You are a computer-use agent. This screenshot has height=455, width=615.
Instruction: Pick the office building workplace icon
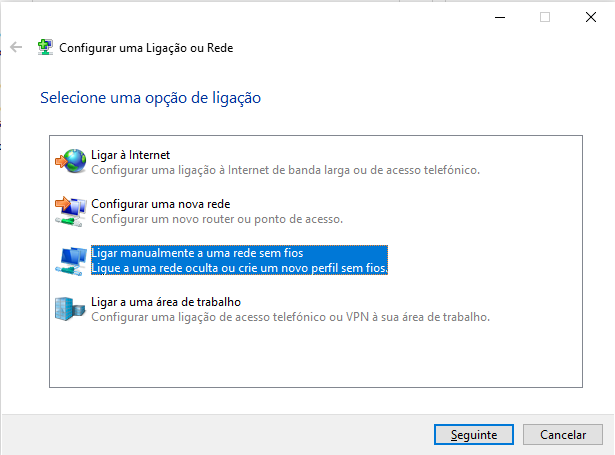point(70,309)
